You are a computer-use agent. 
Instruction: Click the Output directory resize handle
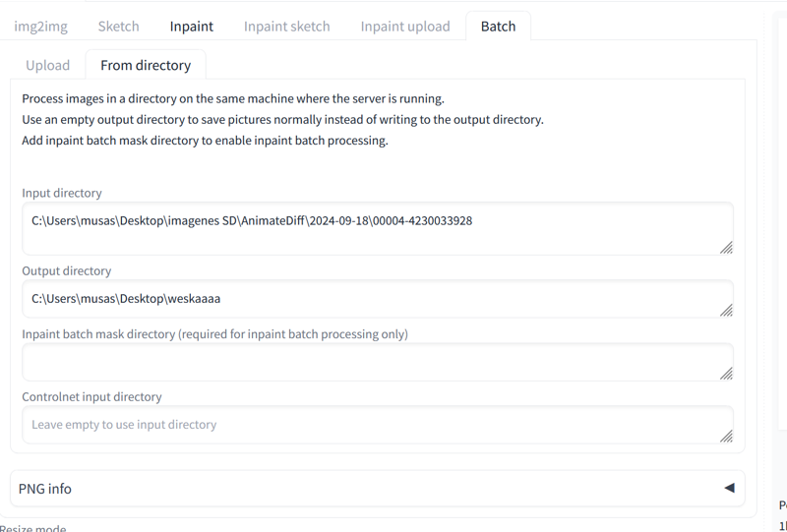pos(726,311)
